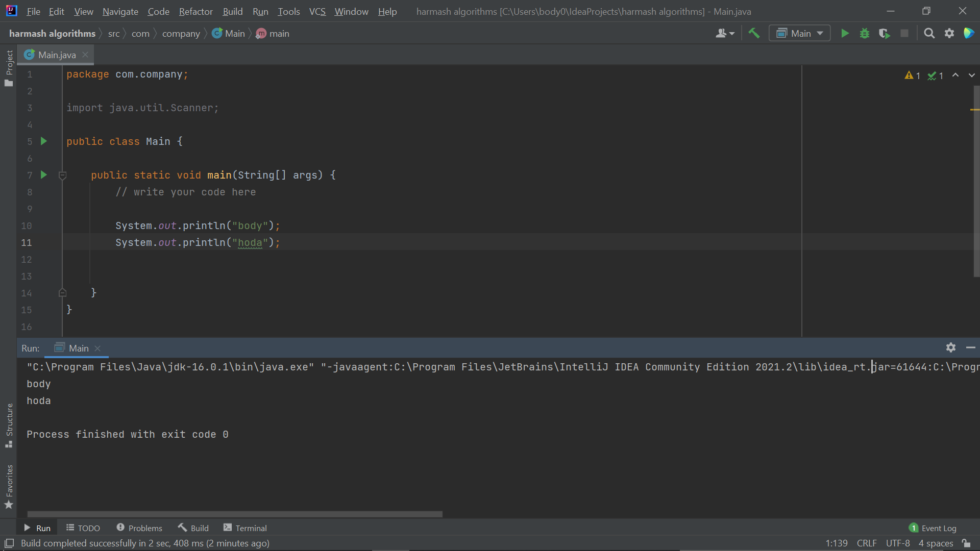Click yellow warning stripe mark in editor
This screenshot has width=980, height=551.
974,109
